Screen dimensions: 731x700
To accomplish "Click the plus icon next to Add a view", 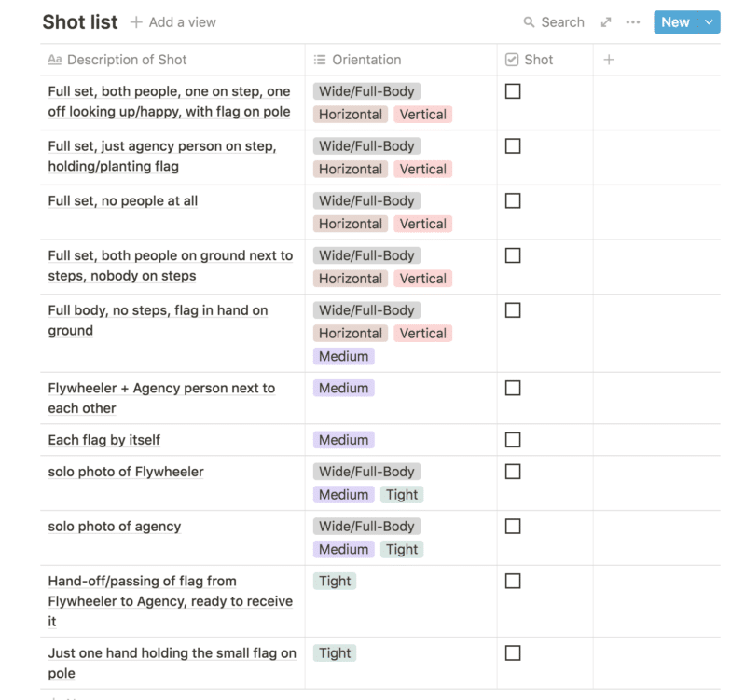I will (x=136, y=21).
